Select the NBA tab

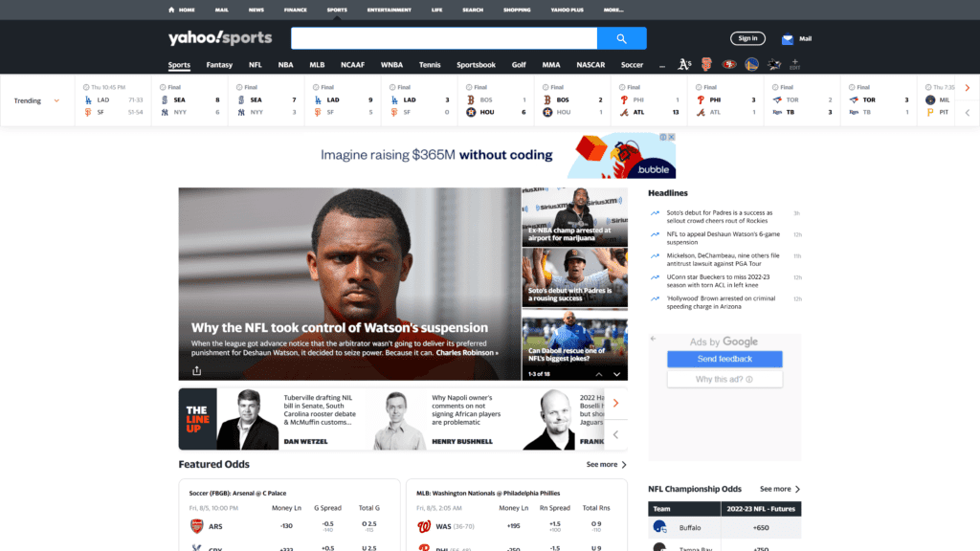[x=285, y=64]
